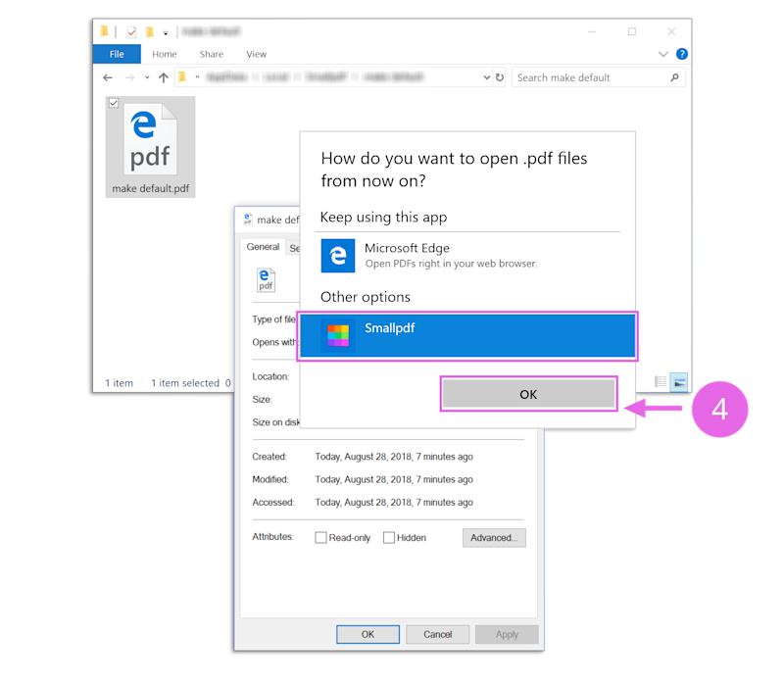Click the Properties quick access toolbar icon
The height and width of the screenshot is (686, 784).
[131, 32]
